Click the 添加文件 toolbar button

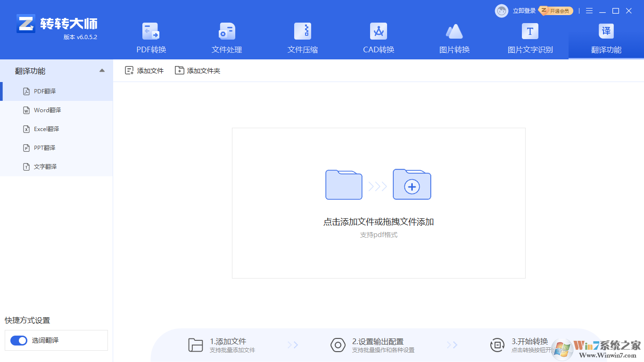pyautogui.click(x=144, y=71)
